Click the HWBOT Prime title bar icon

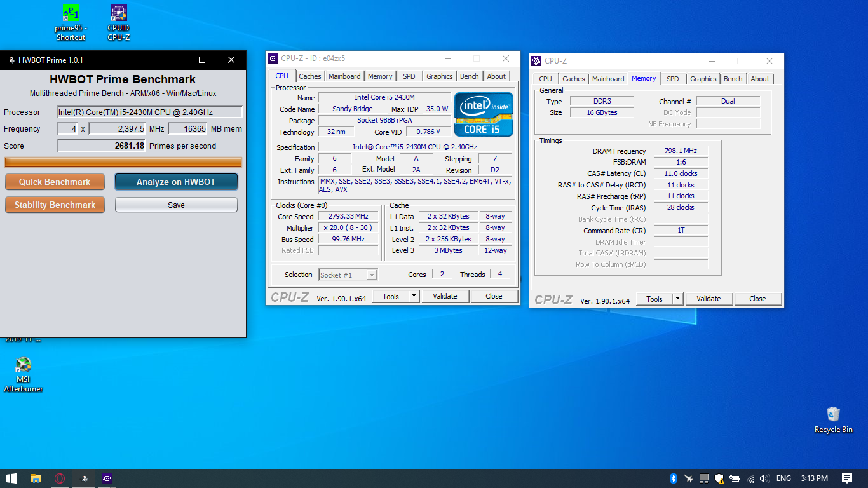point(11,60)
